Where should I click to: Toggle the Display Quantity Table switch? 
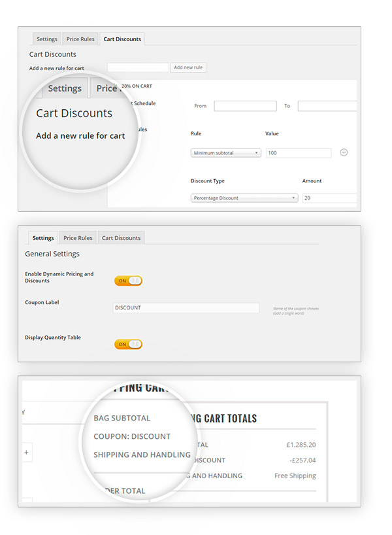pos(128,344)
